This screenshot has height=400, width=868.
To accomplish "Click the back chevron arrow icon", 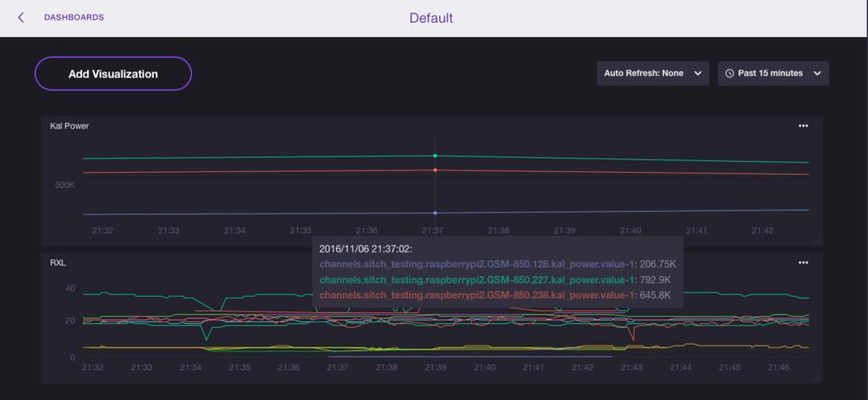I will pos(21,17).
